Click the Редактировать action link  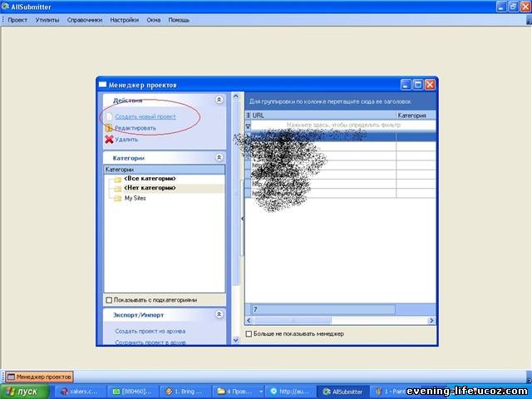(135, 128)
